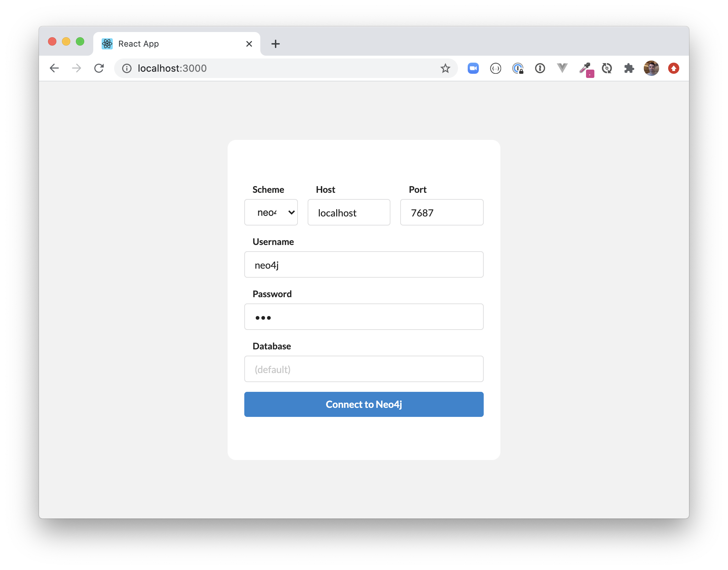
Task: Open a new browser tab
Action: [276, 43]
